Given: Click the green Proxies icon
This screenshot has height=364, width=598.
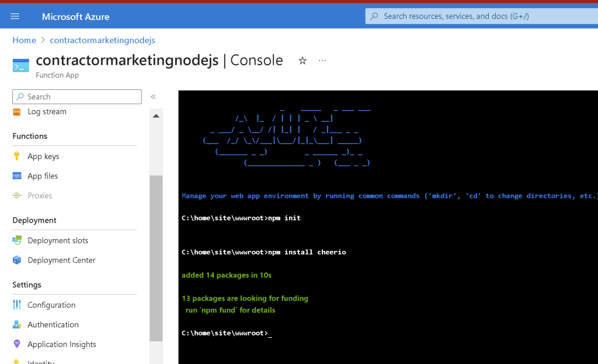Looking at the screenshot, I should (x=17, y=195).
